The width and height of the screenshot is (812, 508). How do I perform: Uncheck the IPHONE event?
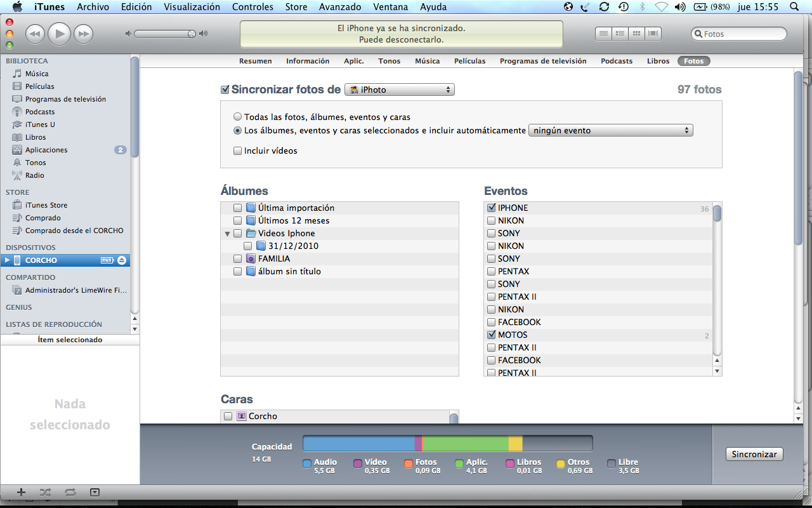pos(491,208)
